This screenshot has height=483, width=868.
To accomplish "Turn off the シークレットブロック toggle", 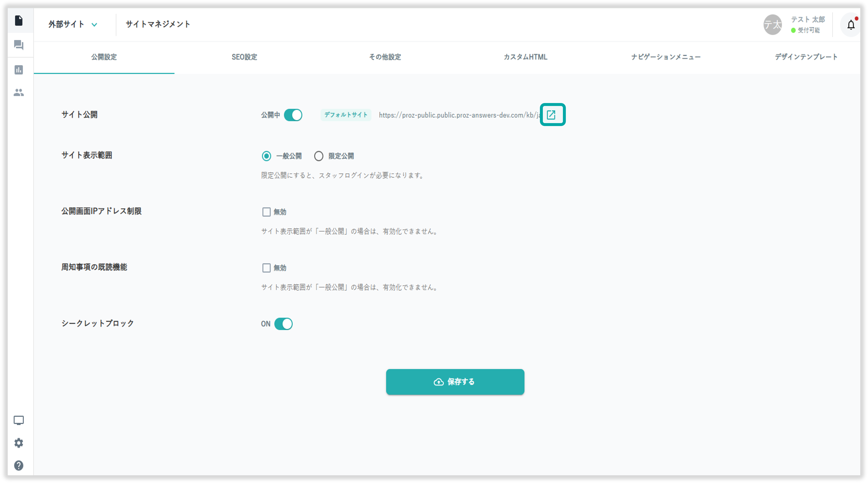I will click(283, 324).
